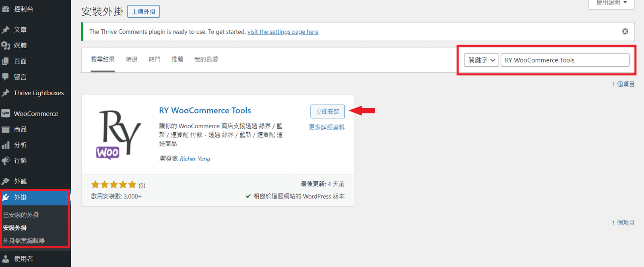This screenshot has width=644, height=267.
Task: Open developer Richer Yang link
Action: (x=195, y=159)
